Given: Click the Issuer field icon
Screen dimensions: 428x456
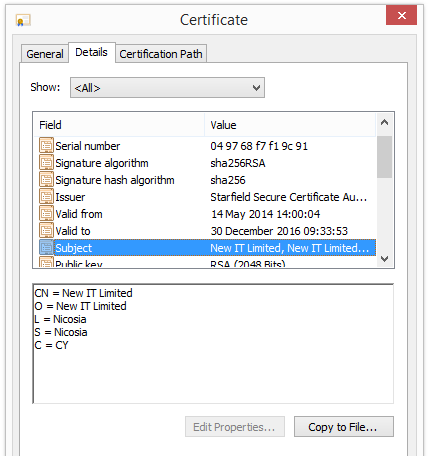Looking at the screenshot, I should pos(46,196).
